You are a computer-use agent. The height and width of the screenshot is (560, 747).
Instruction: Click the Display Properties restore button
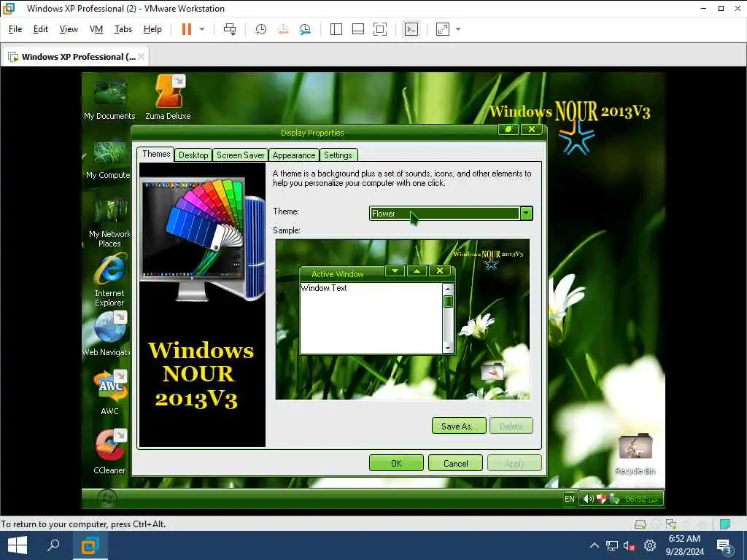(508, 129)
